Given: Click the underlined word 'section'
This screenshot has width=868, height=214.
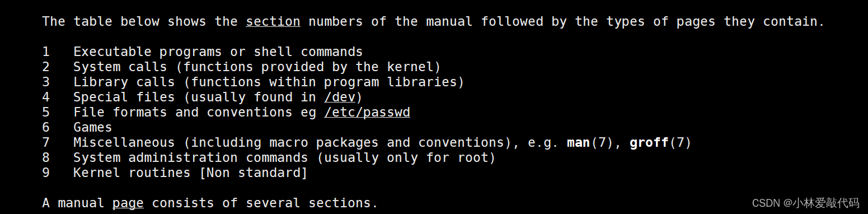Looking at the screenshot, I should tap(273, 22).
